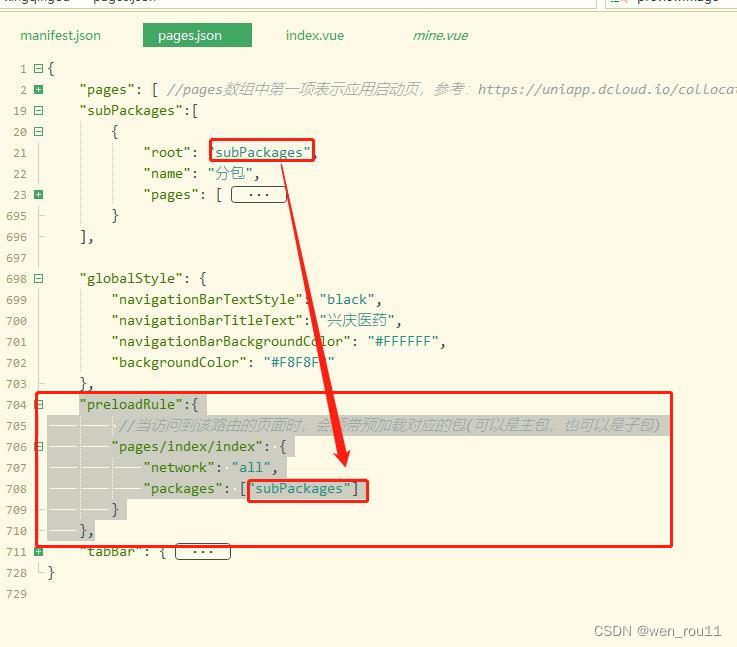
Task: Collapse the root object fold at line 1
Action: 39,69
